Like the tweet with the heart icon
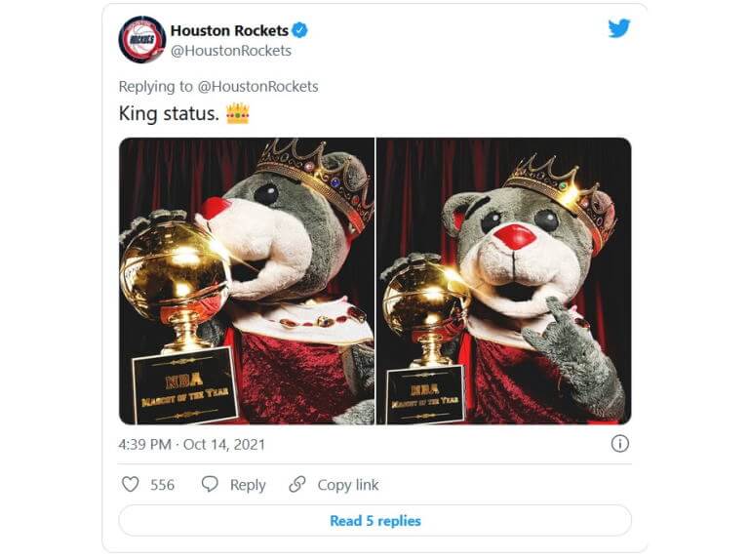 (130, 484)
